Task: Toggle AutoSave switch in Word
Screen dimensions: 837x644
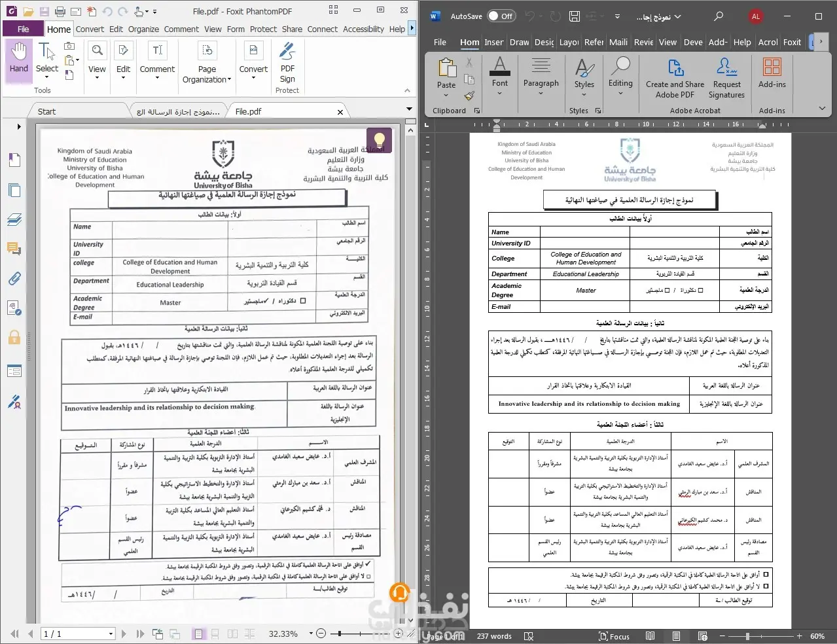Action: pos(502,16)
